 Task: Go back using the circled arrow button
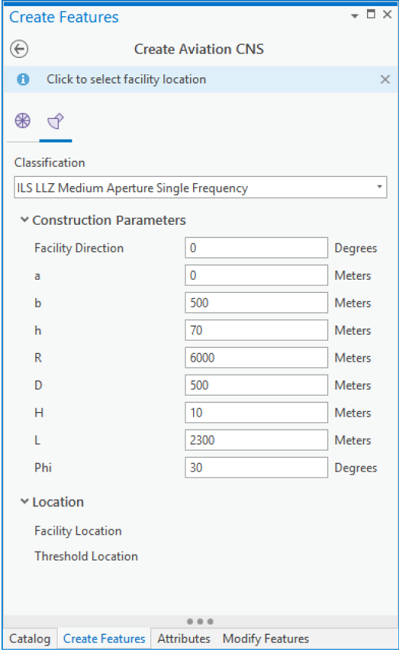[19, 49]
